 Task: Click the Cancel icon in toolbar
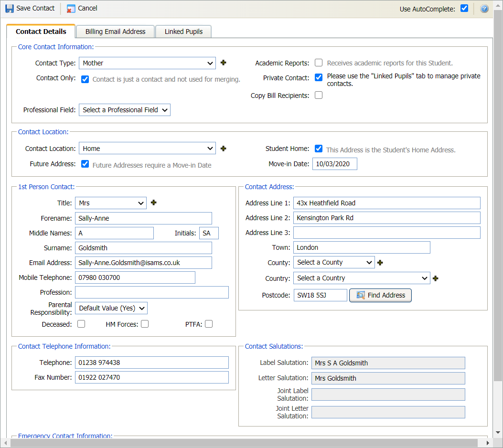point(71,9)
